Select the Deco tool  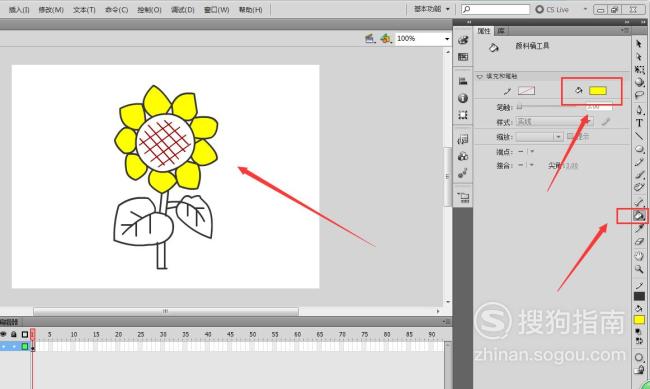639,187
